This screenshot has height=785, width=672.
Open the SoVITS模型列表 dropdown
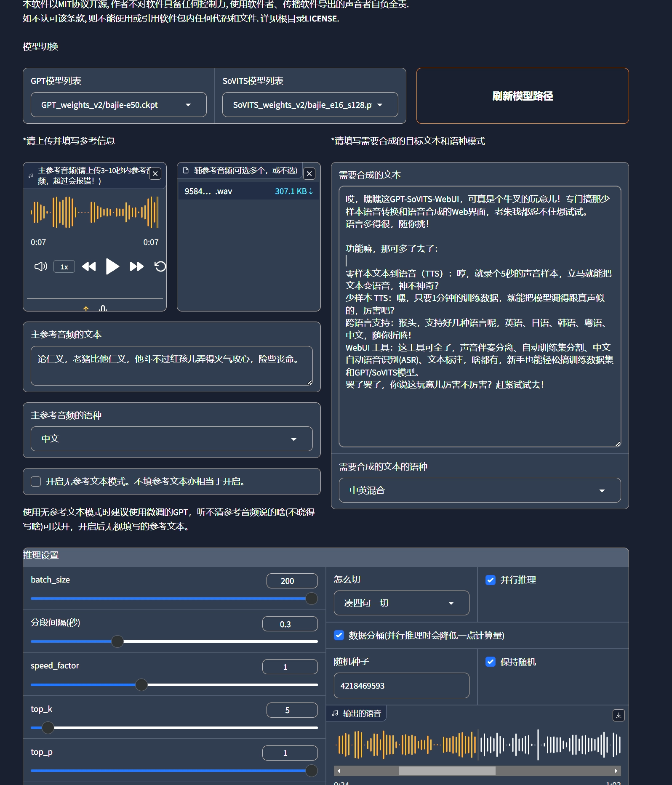pyautogui.click(x=310, y=105)
